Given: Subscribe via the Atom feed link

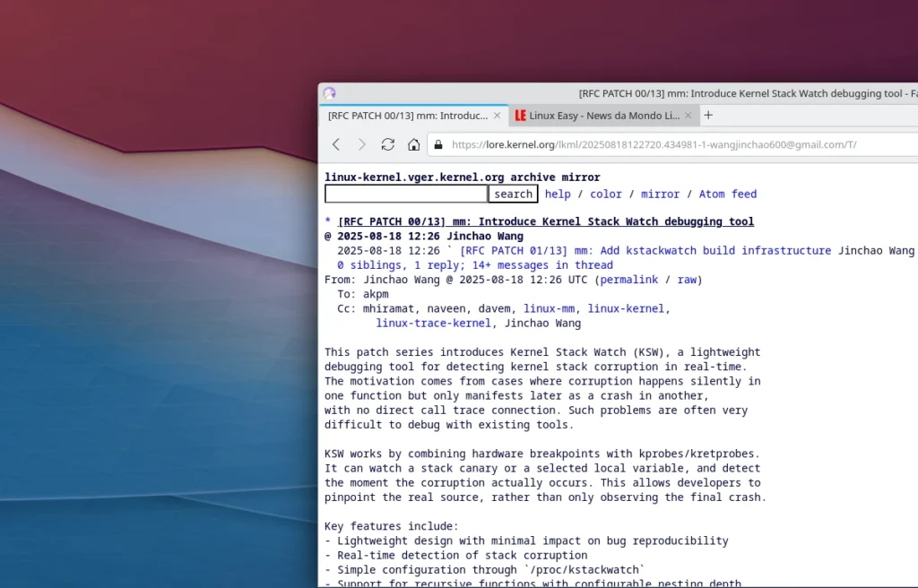Looking at the screenshot, I should (728, 194).
